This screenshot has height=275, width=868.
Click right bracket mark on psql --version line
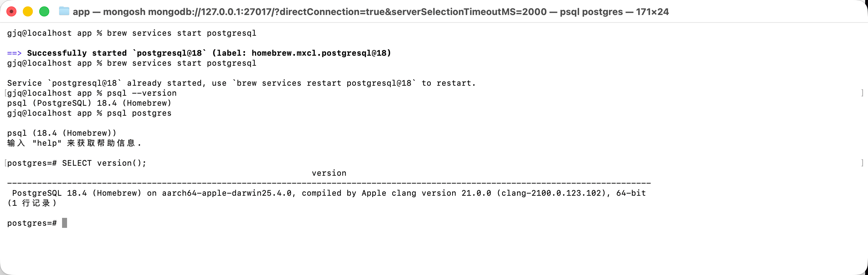tap(863, 93)
